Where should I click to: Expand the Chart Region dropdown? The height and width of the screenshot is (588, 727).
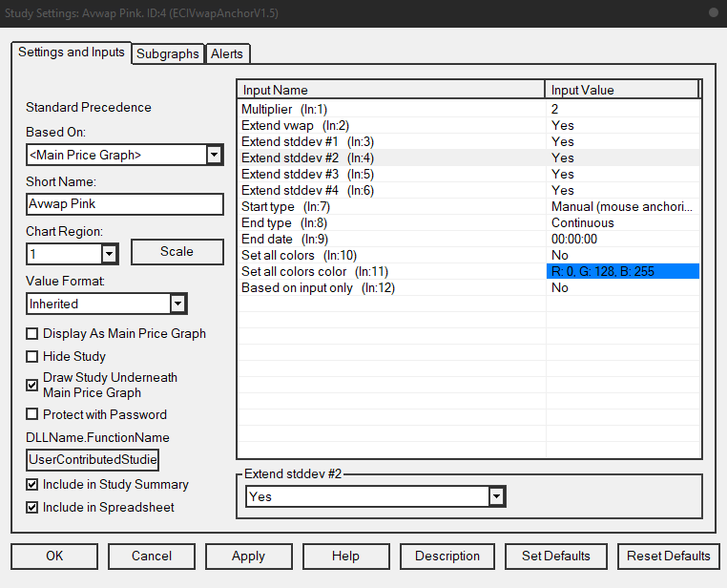click(x=109, y=254)
